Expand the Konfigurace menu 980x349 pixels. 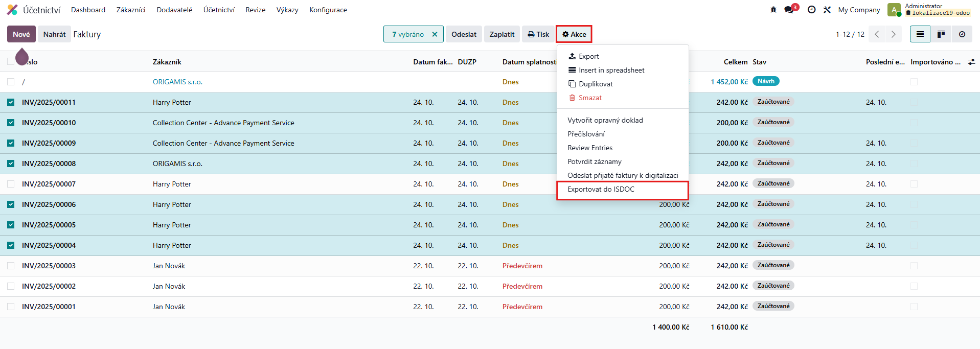(x=328, y=10)
